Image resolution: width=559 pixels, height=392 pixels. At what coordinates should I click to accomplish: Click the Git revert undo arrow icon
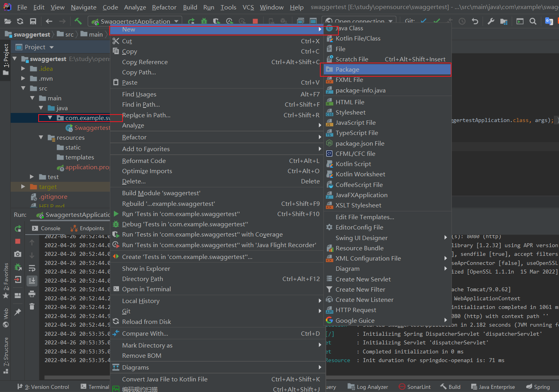coord(475,21)
